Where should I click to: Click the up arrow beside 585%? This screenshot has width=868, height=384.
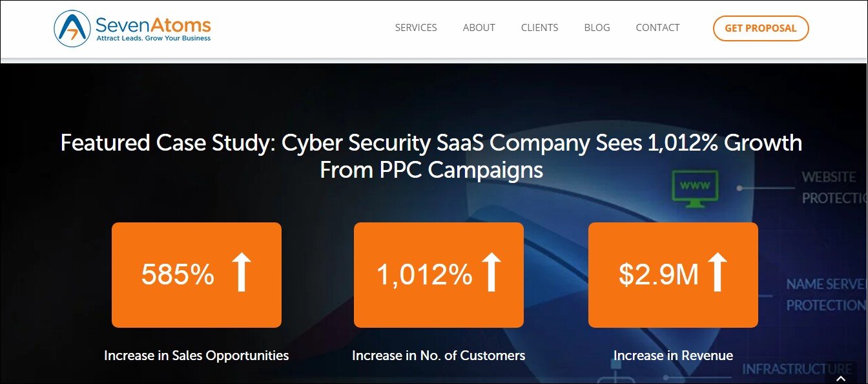click(241, 272)
